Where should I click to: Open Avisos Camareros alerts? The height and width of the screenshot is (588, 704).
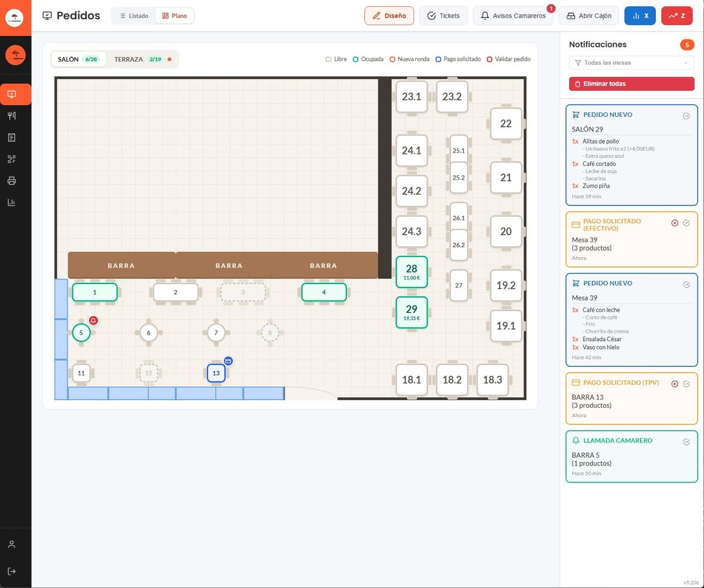(513, 16)
